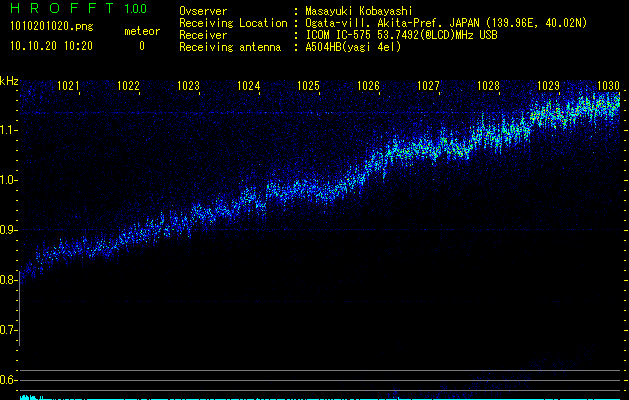Click time marker 1027
This screenshot has height=400, width=629.
[428, 86]
